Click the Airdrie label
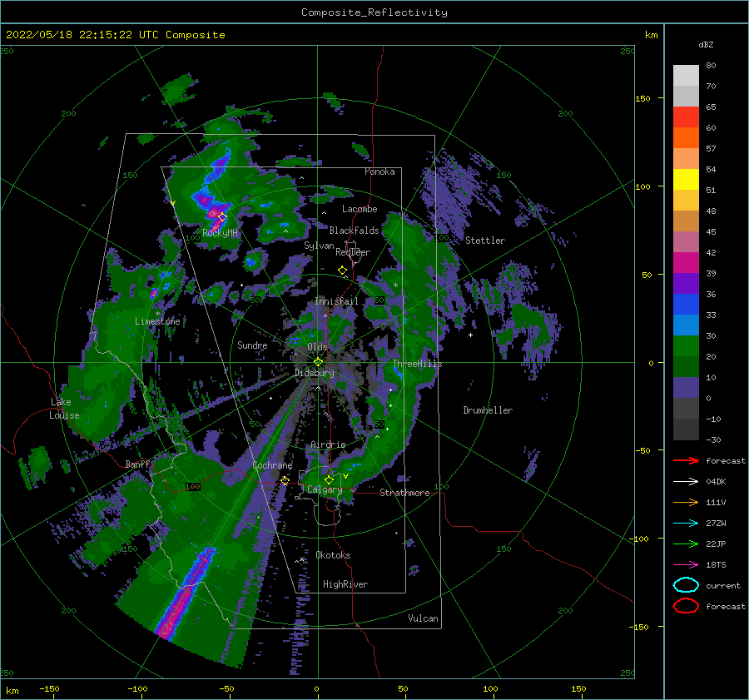 tap(328, 444)
